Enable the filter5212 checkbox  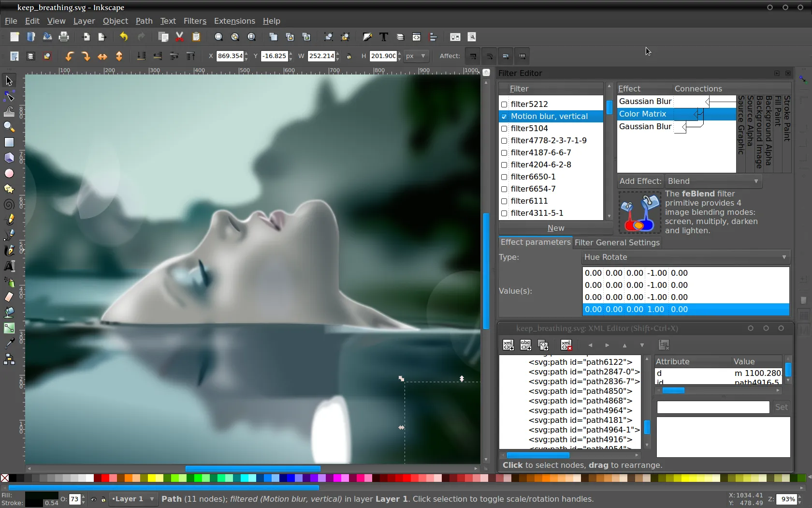tap(504, 104)
